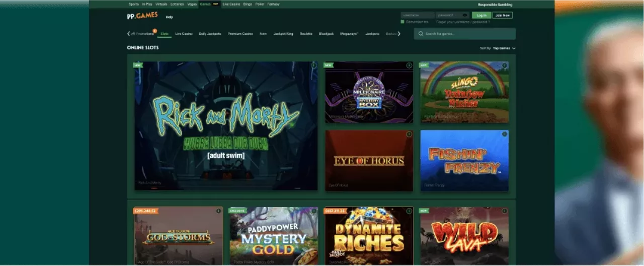Screen dimensions: 644x266
Task: Focus the username input field
Action: click(x=418, y=15)
